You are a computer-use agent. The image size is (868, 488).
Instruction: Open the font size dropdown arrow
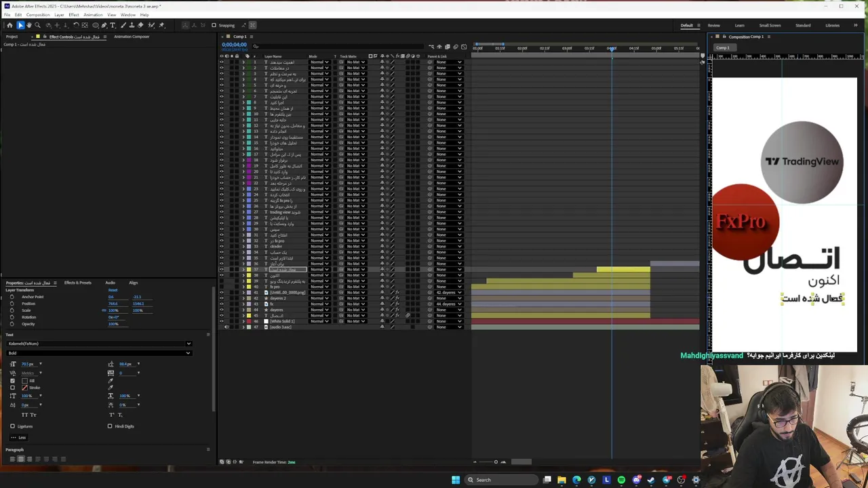[x=41, y=364]
